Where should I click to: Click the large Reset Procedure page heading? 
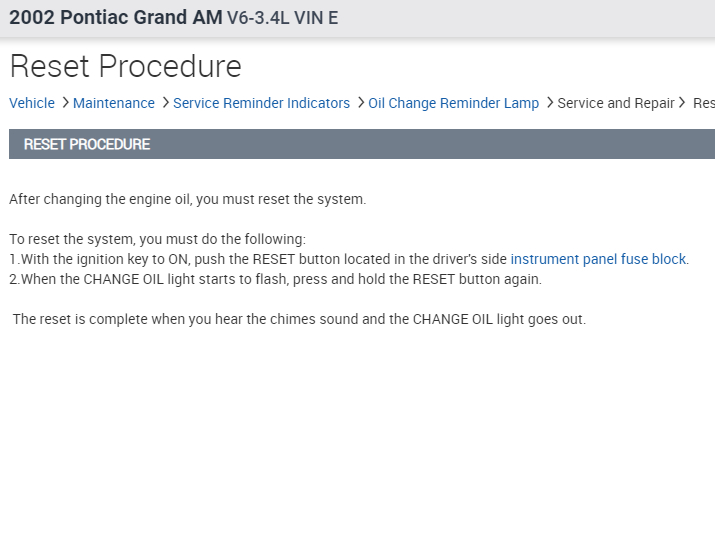(x=125, y=66)
